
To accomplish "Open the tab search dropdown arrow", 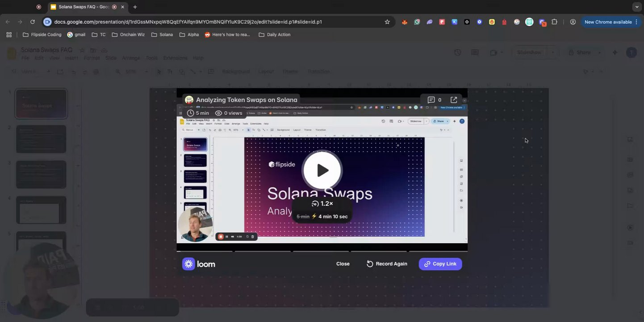I will point(637,7).
